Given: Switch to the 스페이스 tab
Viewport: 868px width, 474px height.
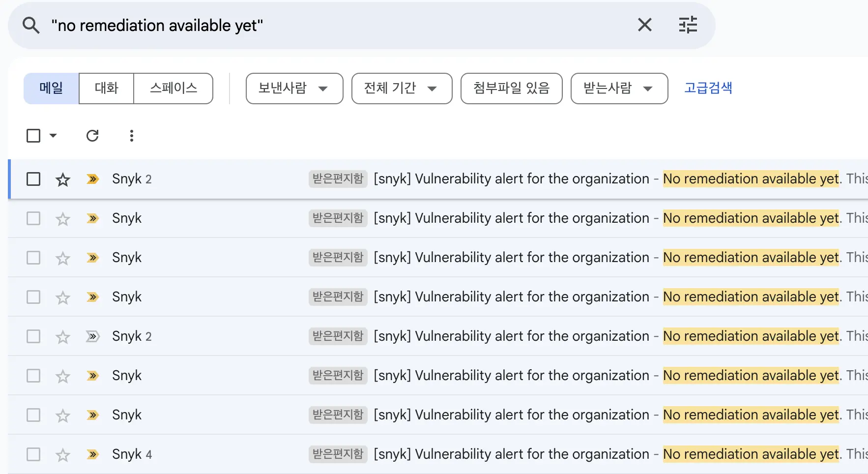Looking at the screenshot, I should [173, 89].
